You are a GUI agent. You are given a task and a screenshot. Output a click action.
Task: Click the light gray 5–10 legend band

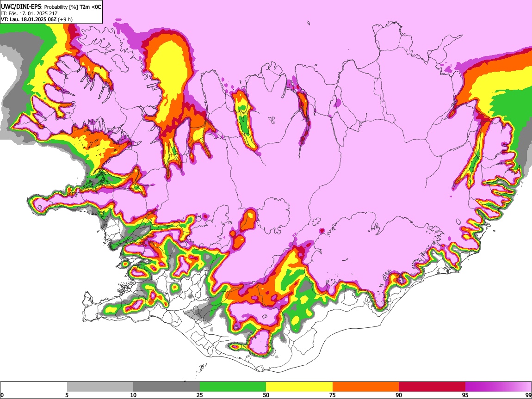pos(100,387)
